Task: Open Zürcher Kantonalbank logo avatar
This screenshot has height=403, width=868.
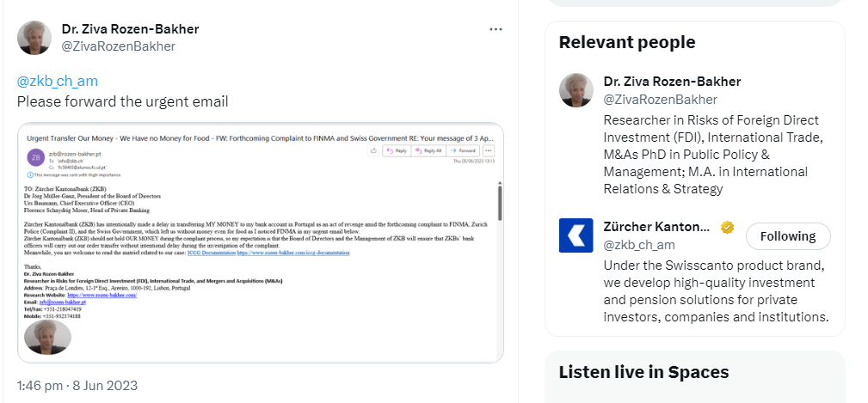Action: coord(576,235)
